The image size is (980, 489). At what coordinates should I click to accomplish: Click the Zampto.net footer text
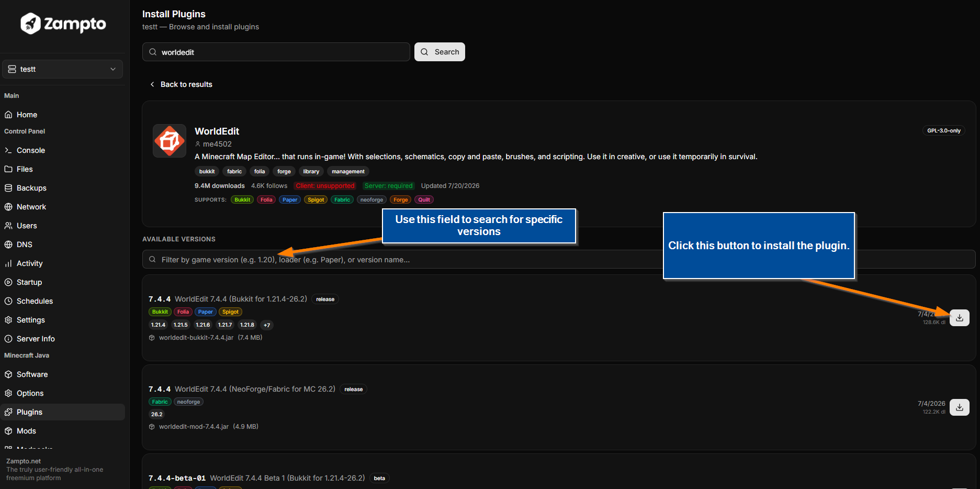tap(24, 461)
